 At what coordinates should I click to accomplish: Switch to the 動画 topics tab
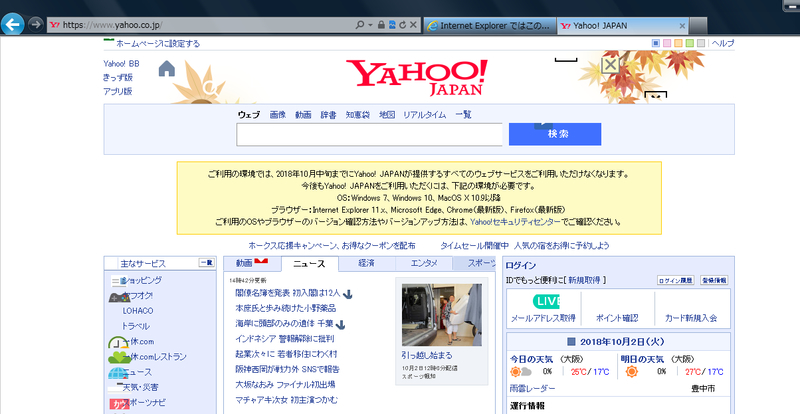click(x=252, y=263)
